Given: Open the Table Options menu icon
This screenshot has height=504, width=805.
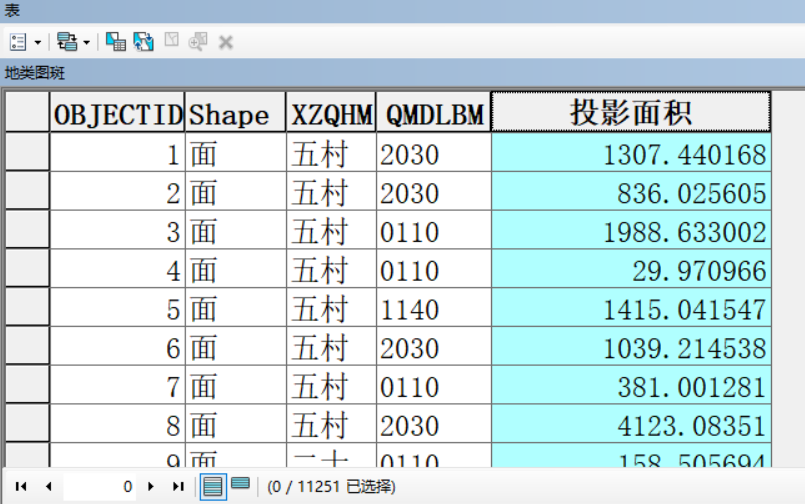Looking at the screenshot, I should [x=18, y=42].
